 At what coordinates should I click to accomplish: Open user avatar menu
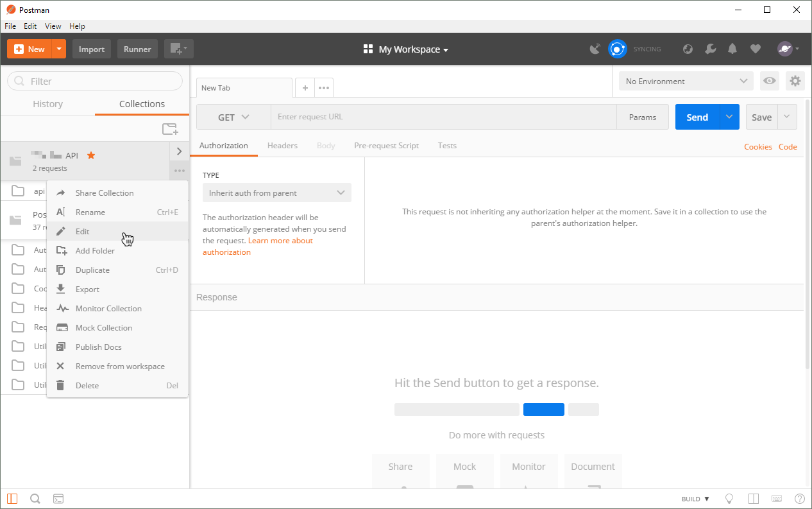pyautogui.click(x=788, y=49)
